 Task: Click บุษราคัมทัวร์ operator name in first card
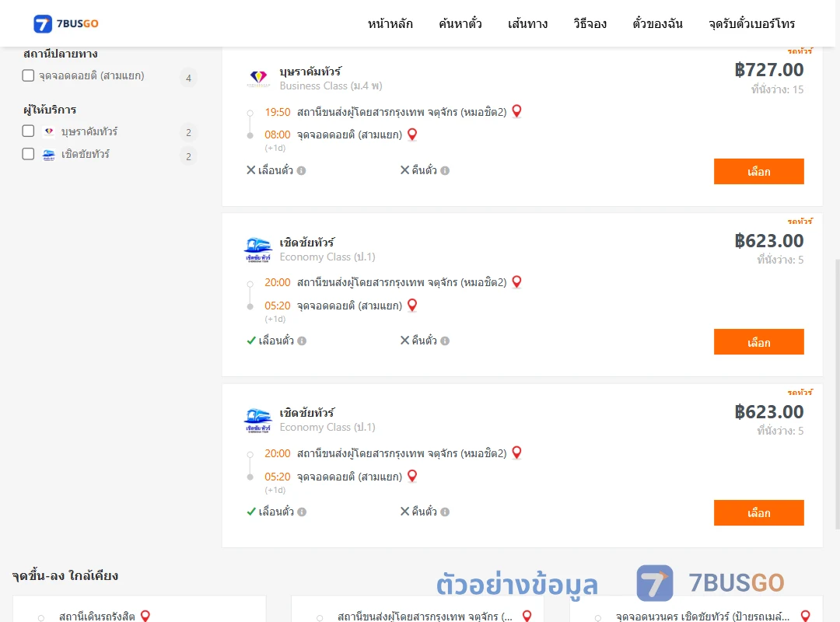point(310,72)
